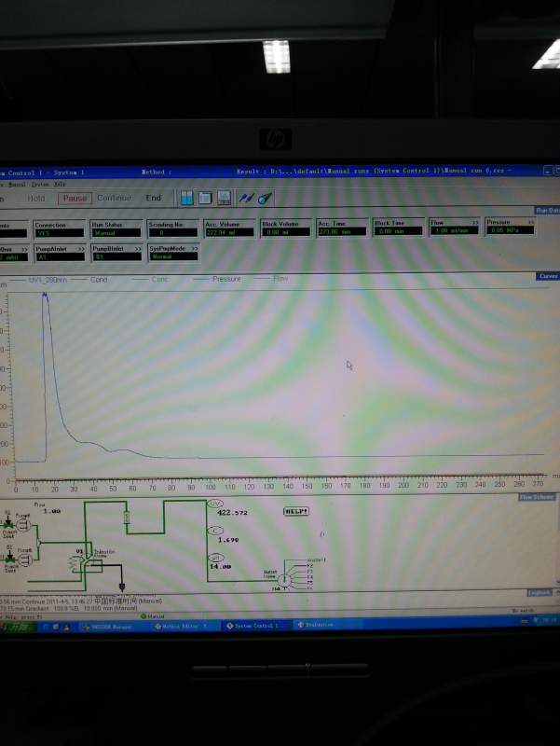Expand the PumpAInlet box arrows
The height and width of the screenshot is (746, 560).
[x=81, y=249]
